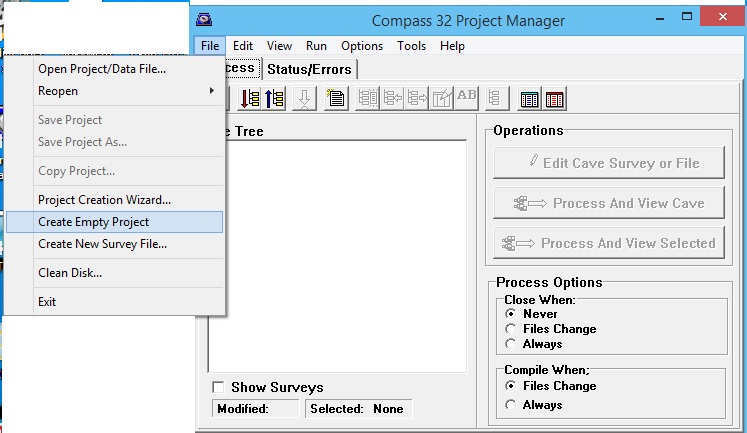Choose Files Change under Close When
This screenshot has width=747, height=433.
click(511, 329)
